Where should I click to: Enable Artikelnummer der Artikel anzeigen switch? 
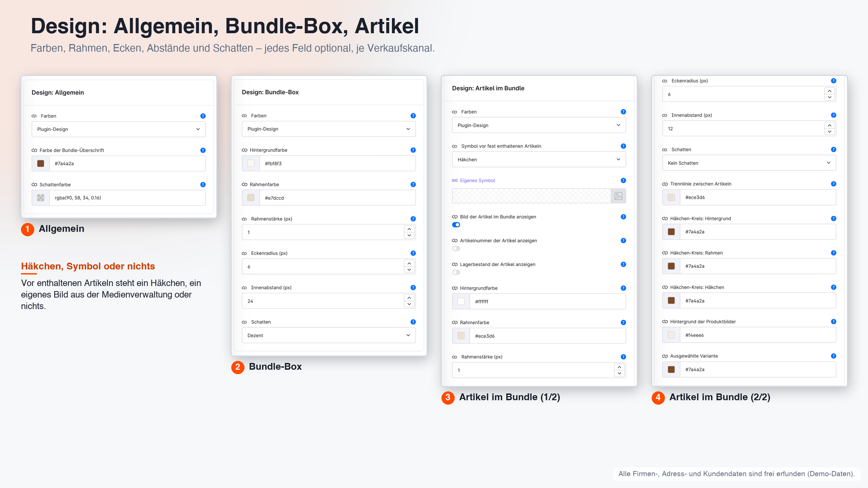tap(456, 248)
